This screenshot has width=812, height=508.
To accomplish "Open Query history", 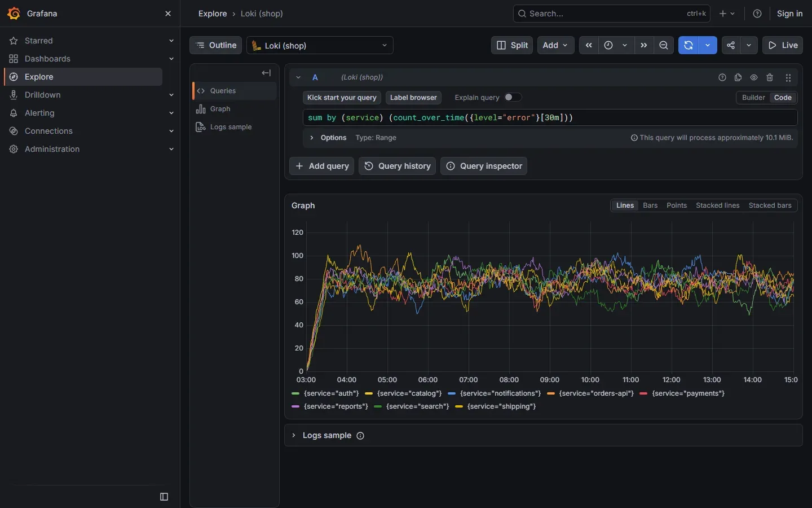I will click(397, 166).
